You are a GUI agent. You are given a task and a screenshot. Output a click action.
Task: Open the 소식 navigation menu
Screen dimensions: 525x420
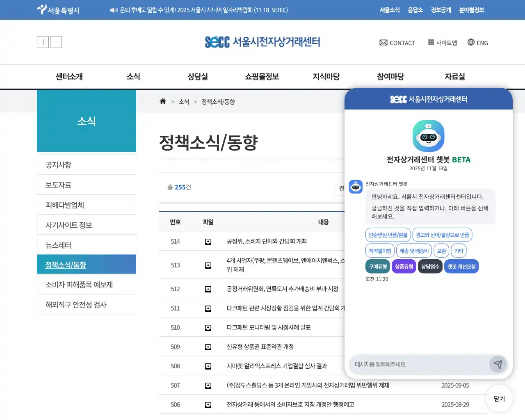[x=133, y=76]
